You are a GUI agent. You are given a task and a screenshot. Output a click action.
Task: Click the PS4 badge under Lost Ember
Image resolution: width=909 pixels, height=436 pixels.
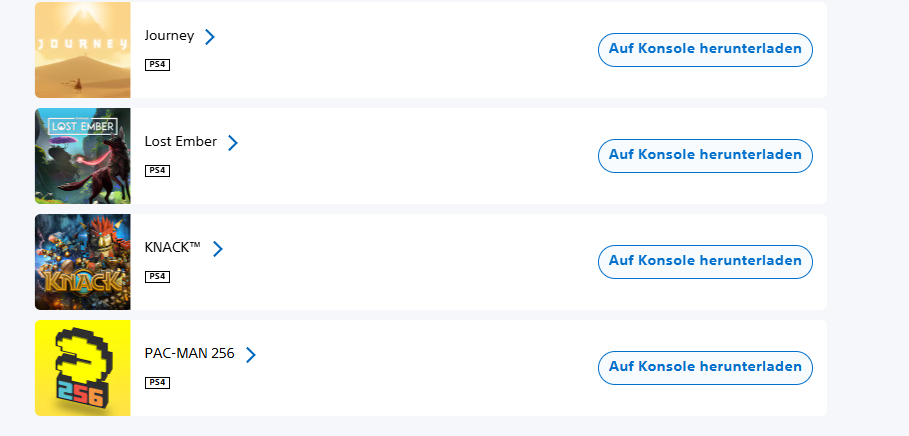pyautogui.click(x=157, y=170)
